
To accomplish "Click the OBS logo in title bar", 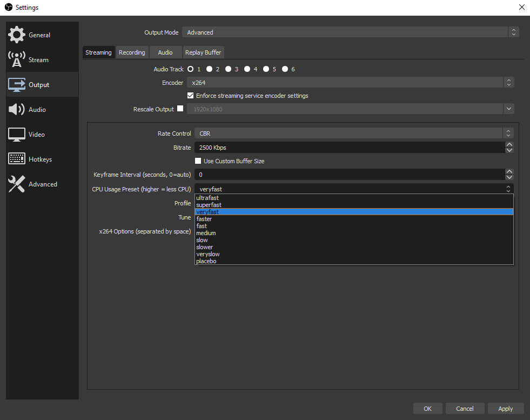I will (9, 7).
